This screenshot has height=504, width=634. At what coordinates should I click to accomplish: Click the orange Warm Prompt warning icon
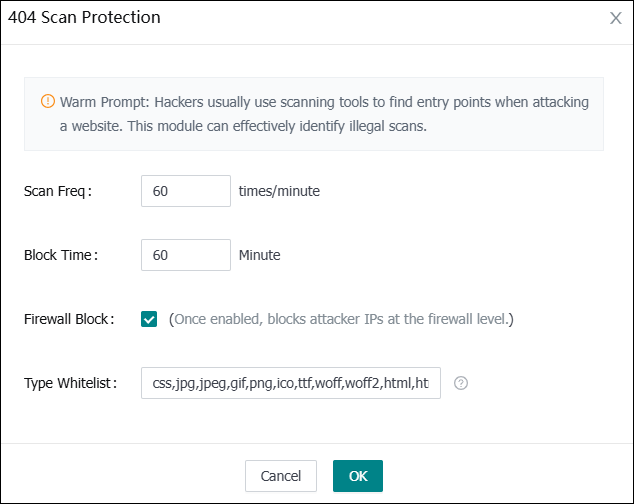pyautogui.click(x=47, y=102)
